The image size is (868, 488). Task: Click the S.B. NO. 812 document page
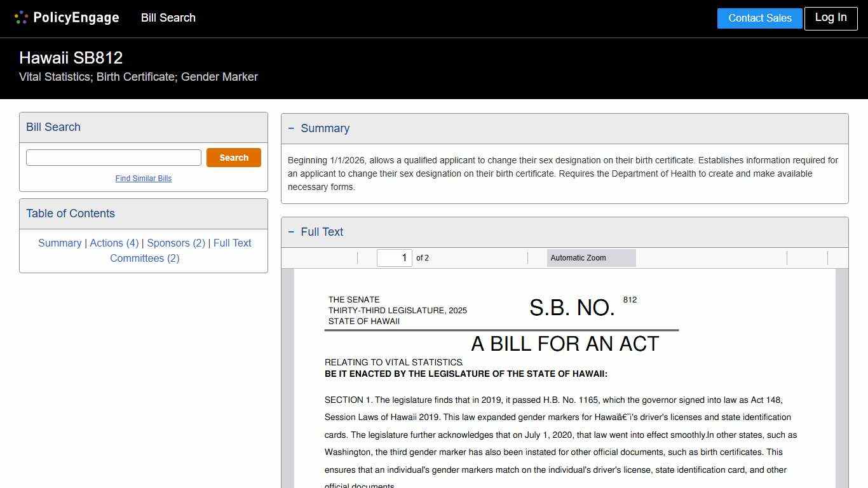(x=564, y=381)
